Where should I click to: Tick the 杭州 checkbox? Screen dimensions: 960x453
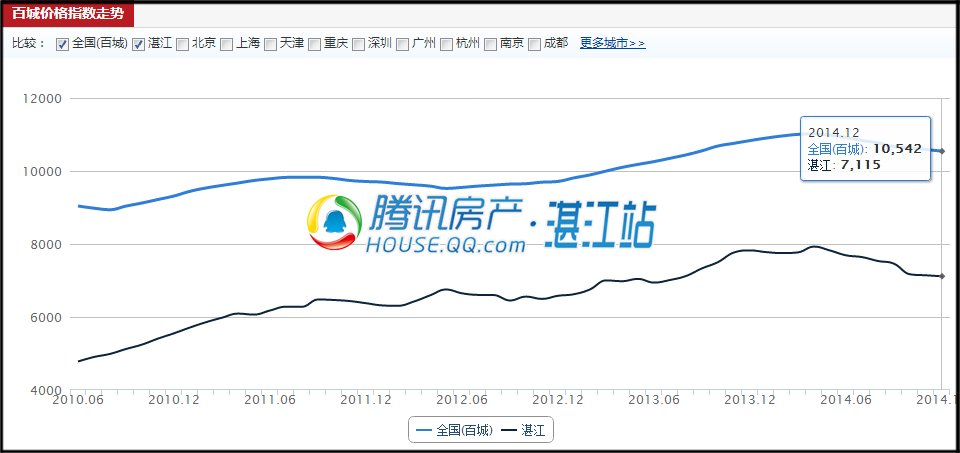tap(447, 44)
